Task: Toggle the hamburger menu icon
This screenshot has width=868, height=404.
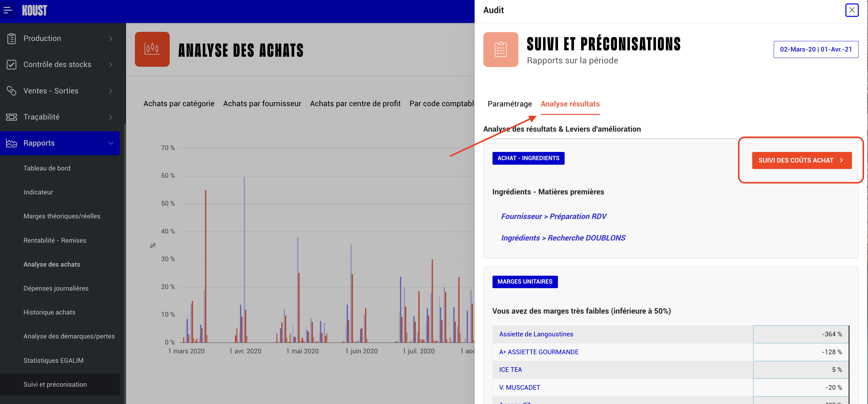Action: (8, 10)
